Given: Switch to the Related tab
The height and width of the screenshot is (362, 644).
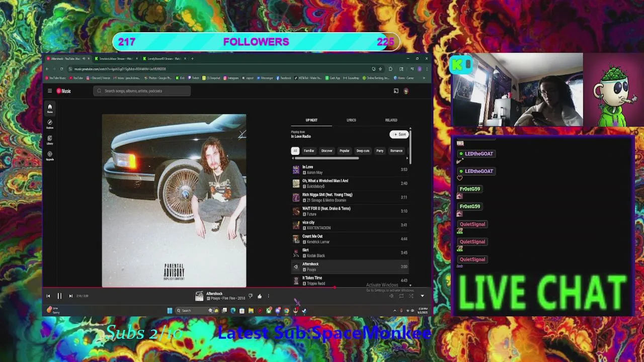Looking at the screenshot, I should [x=391, y=120].
